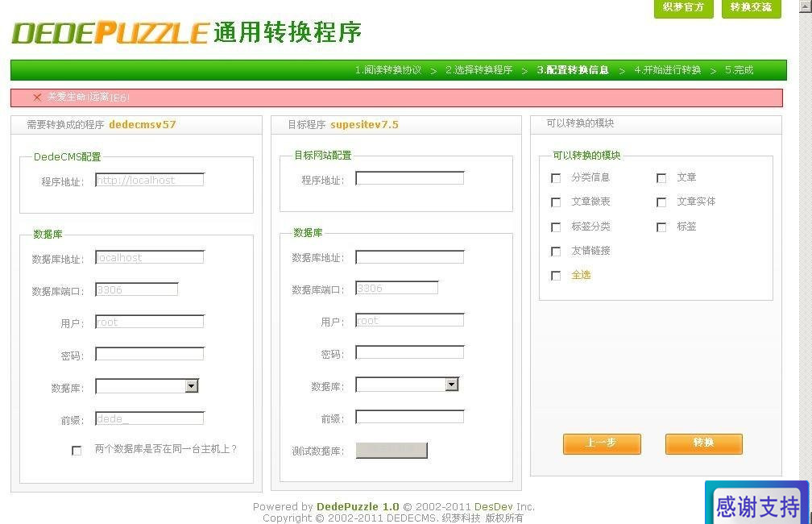812x524 pixels.
Task: Check the 标签 module checkbox
Action: click(x=661, y=227)
